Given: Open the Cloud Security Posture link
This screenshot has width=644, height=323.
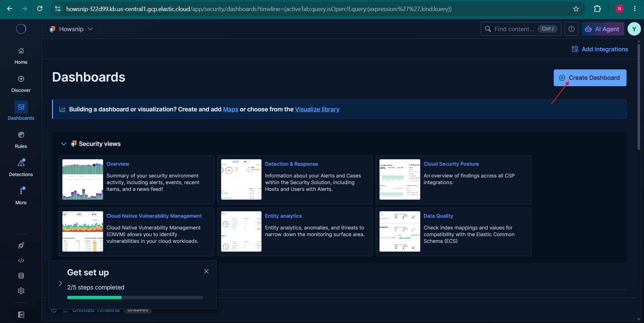Looking at the screenshot, I should click(451, 164).
